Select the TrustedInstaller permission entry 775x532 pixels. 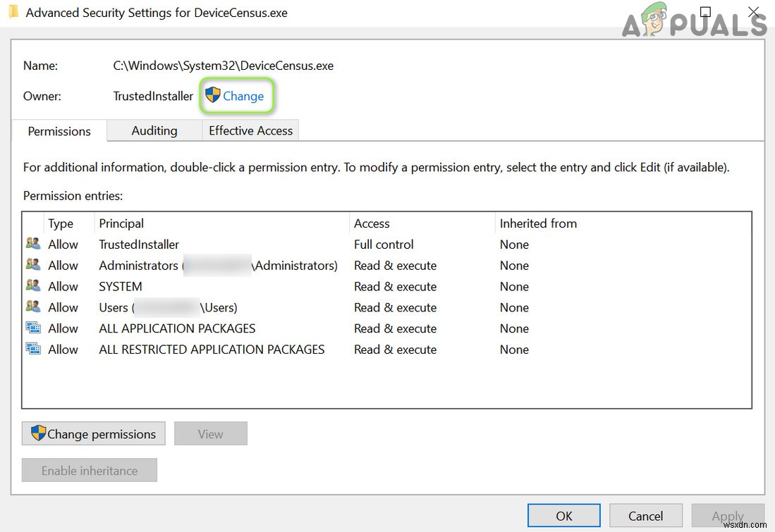[387, 244]
